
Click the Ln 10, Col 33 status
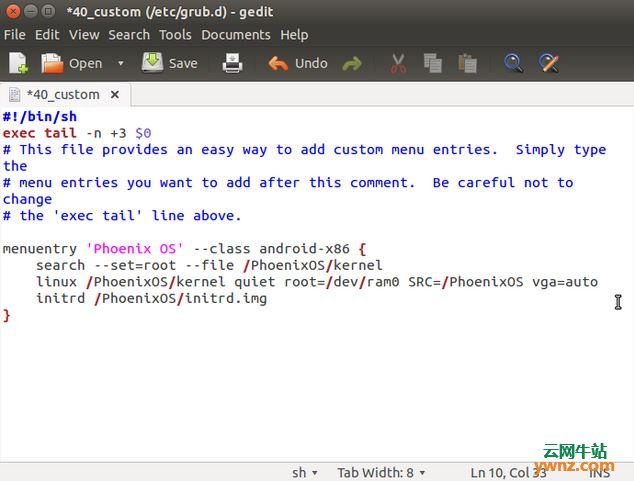[x=508, y=473]
